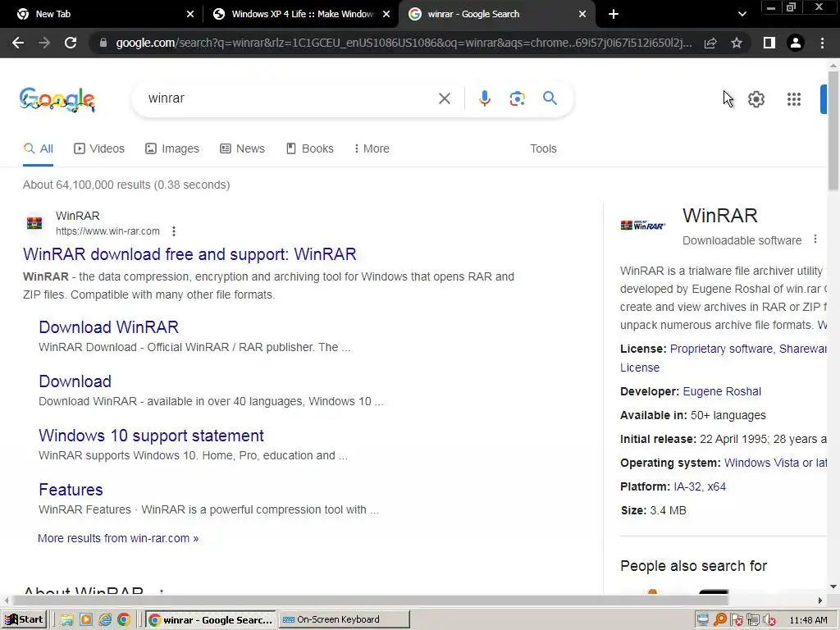Screen dimensions: 840x630
Task: Open a new tab with the plus button
Action: tap(614, 14)
